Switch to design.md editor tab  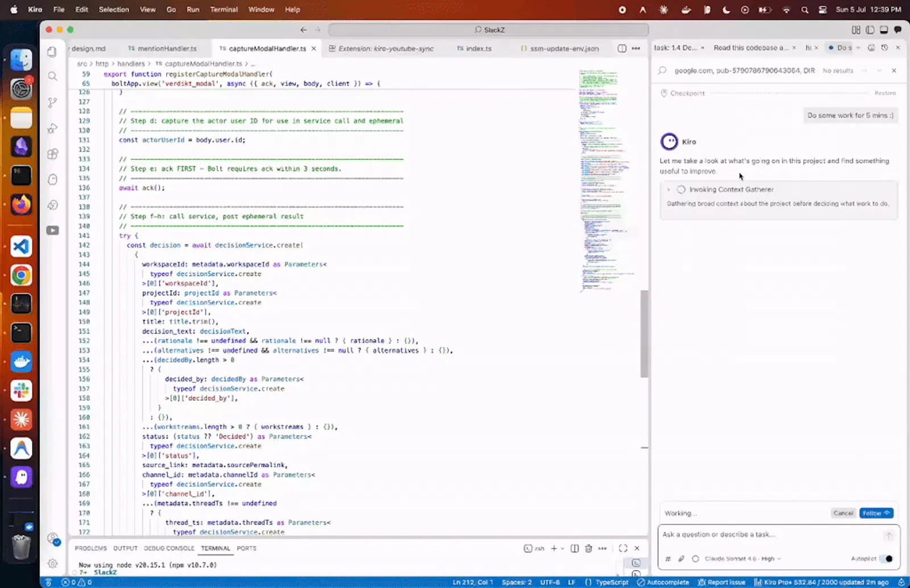pyautogui.click(x=88, y=48)
